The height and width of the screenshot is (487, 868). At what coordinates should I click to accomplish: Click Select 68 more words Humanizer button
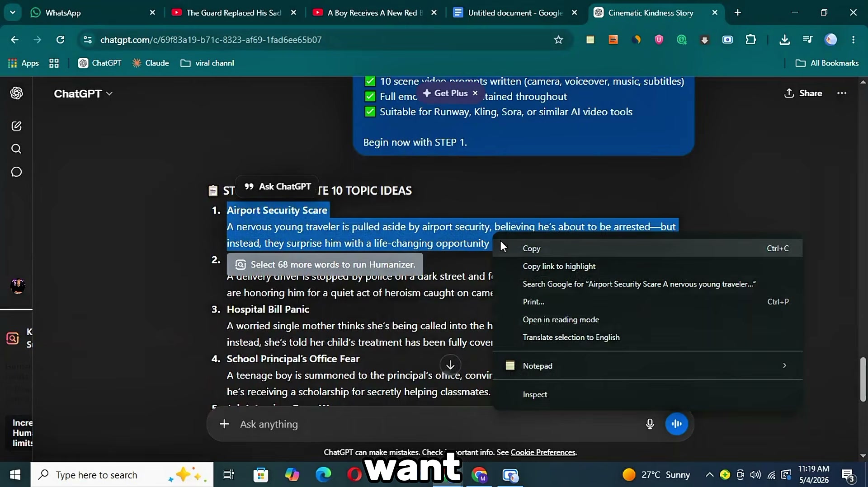(325, 265)
